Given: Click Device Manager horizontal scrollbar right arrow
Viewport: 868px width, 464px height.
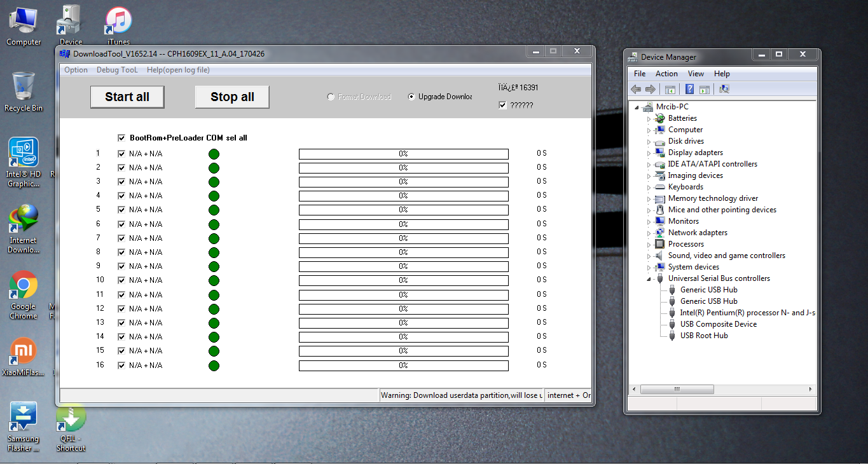Looking at the screenshot, I should click(x=810, y=389).
